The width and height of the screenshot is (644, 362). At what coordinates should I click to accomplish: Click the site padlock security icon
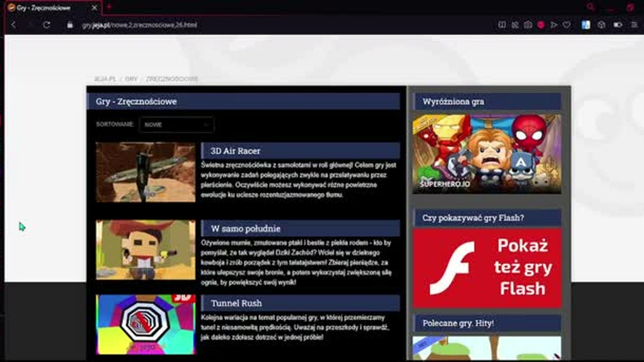pos(70,25)
